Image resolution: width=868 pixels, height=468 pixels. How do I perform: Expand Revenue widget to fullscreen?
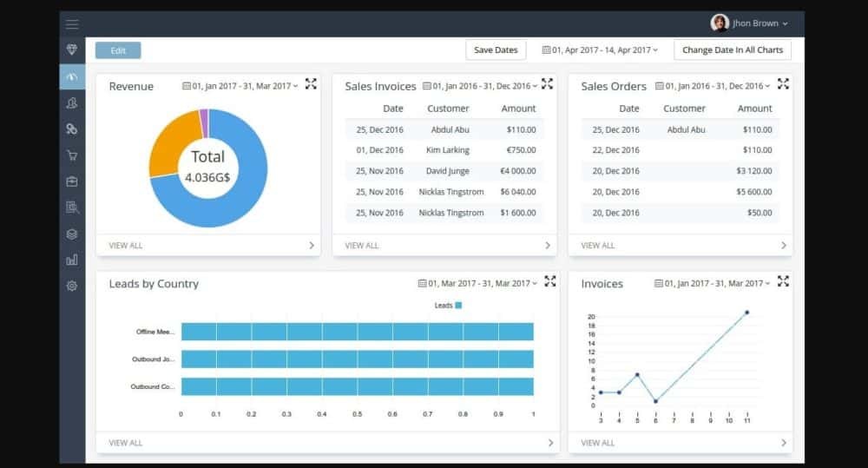[x=311, y=84]
